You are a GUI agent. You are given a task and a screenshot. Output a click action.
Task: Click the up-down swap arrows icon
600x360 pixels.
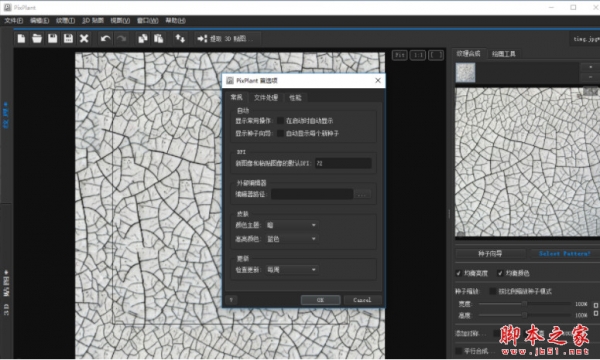180,38
